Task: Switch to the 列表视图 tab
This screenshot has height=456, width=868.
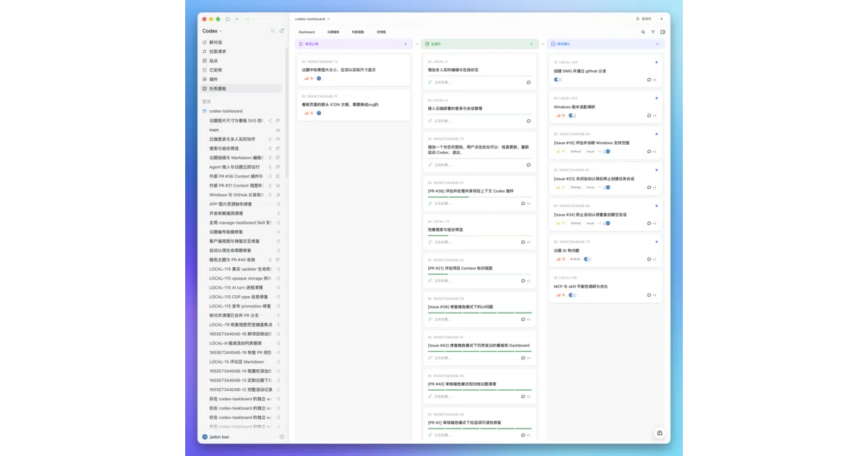Action: point(358,32)
